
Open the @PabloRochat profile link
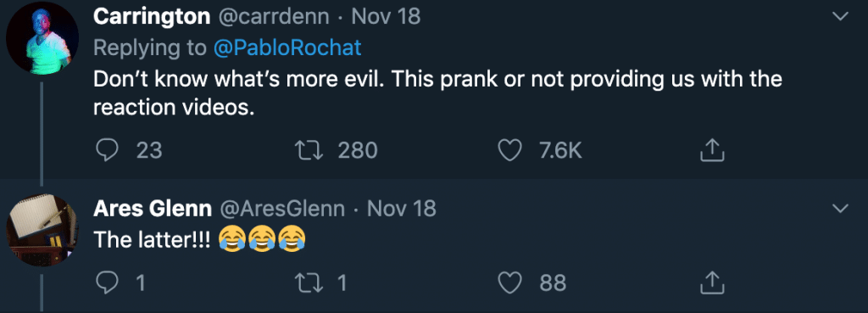point(287,48)
